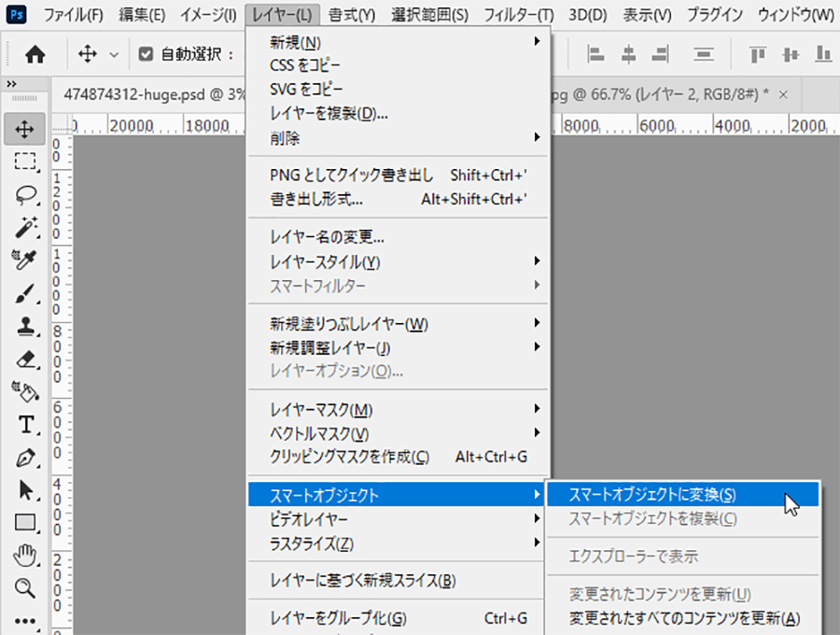Viewport: 840px width, 635px height.
Task: Select the Hand tool
Action: [25, 556]
